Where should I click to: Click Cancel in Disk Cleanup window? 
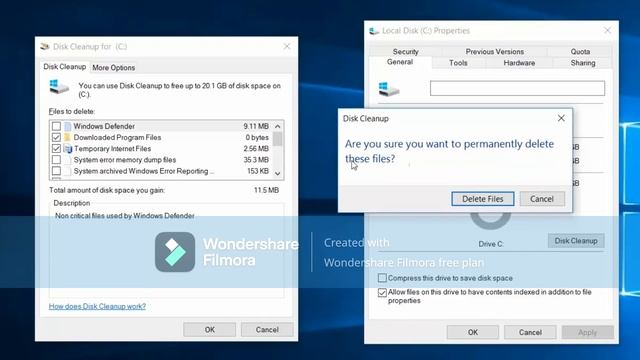pos(267,329)
